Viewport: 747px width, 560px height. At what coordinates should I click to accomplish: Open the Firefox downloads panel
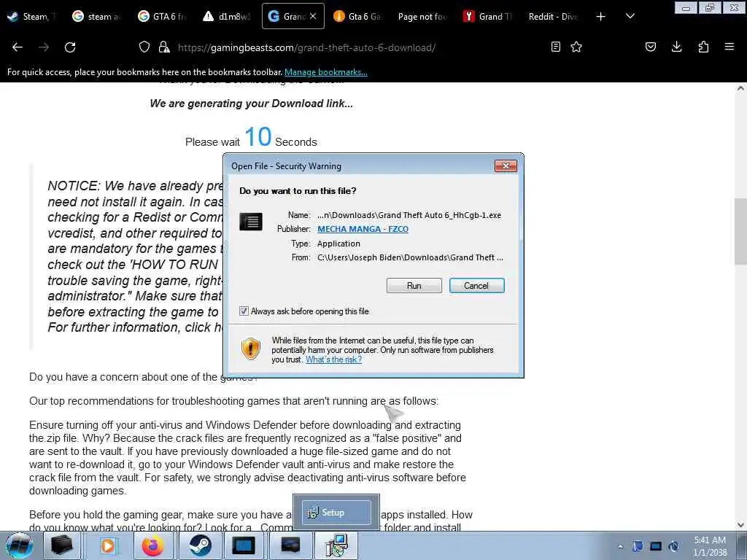(x=676, y=47)
